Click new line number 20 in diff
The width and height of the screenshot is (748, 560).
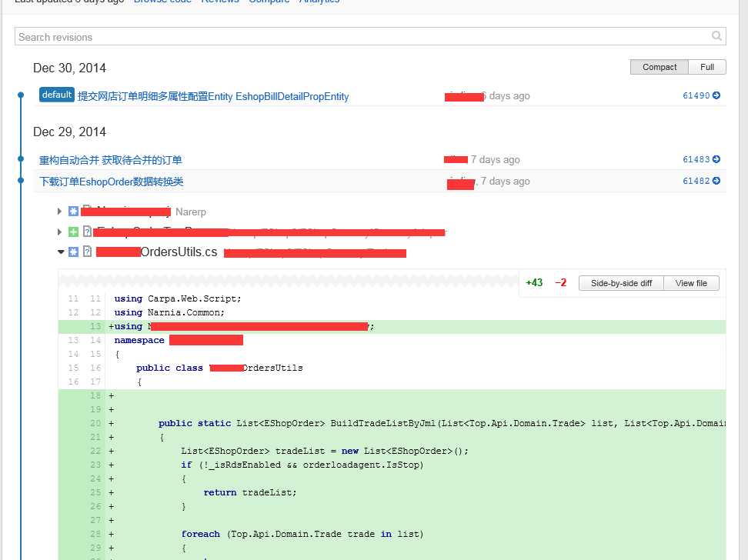point(95,423)
